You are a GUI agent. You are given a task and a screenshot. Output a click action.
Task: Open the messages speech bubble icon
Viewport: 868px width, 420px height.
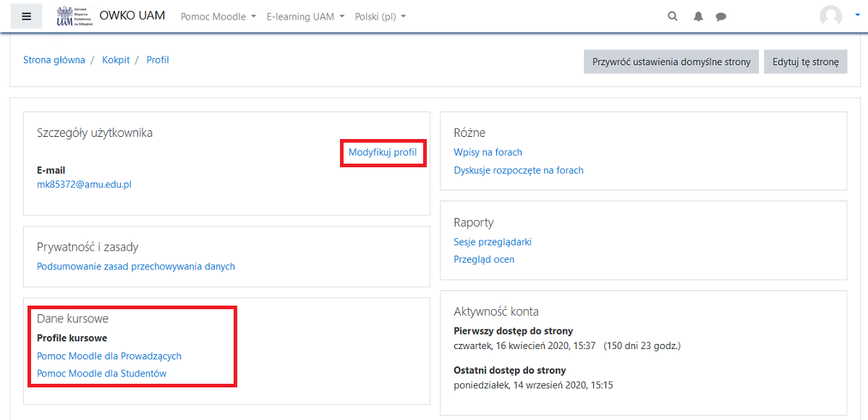point(720,17)
